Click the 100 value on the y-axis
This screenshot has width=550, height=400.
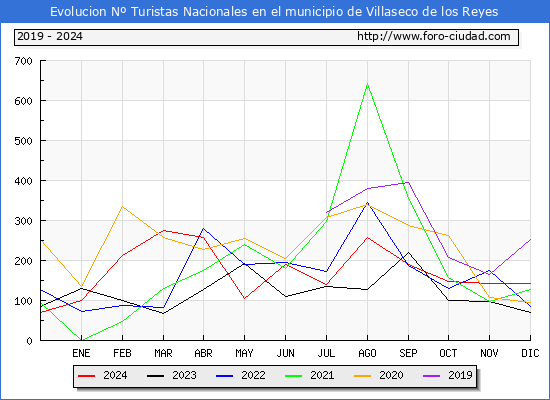click(x=24, y=301)
